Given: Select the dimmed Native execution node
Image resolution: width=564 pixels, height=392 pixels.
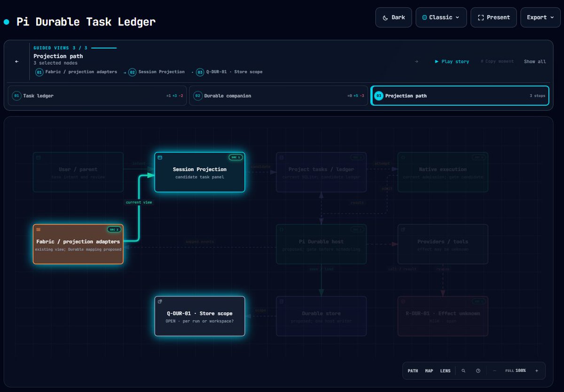Looking at the screenshot, I should click(443, 172).
